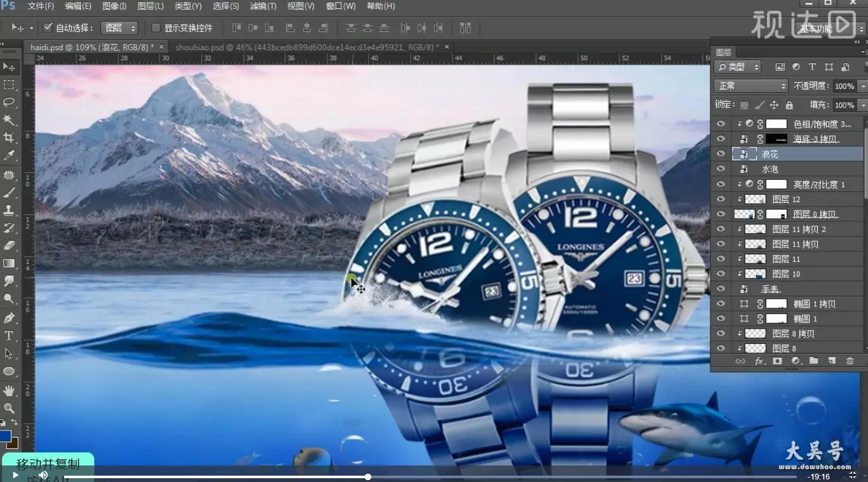Toggle visibility of 手表 layer

(x=721, y=289)
